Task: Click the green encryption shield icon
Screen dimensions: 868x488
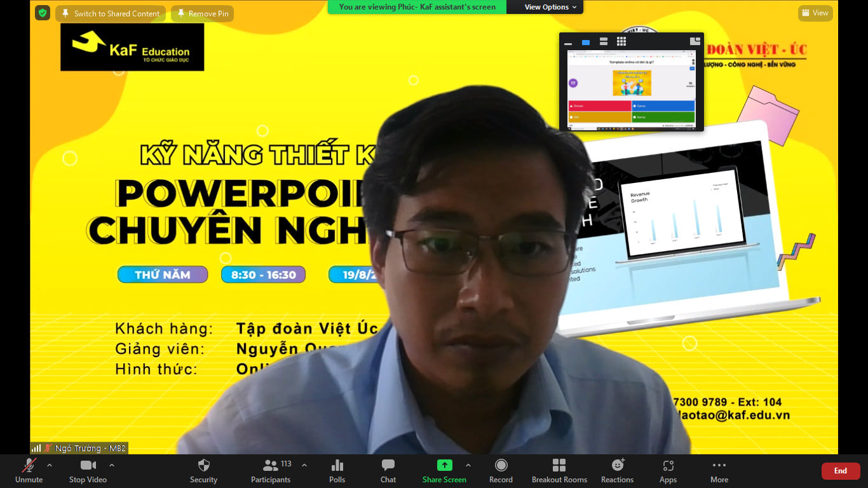Action: (x=43, y=13)
